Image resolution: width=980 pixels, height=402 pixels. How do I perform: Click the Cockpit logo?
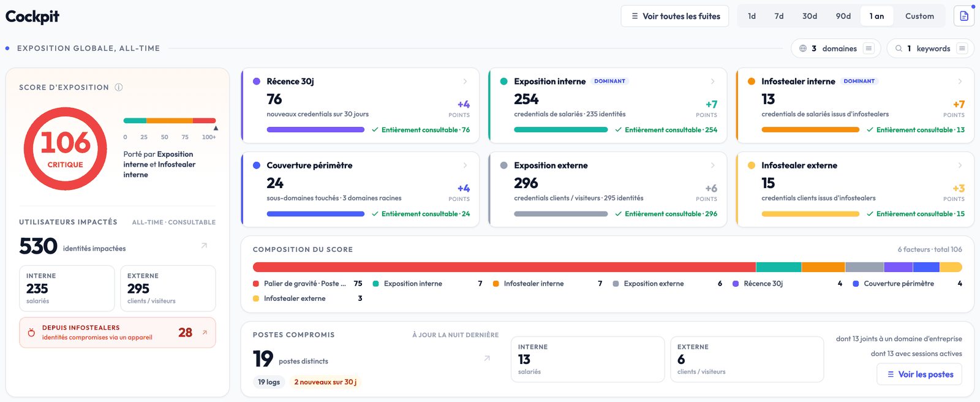click(32, 17)
